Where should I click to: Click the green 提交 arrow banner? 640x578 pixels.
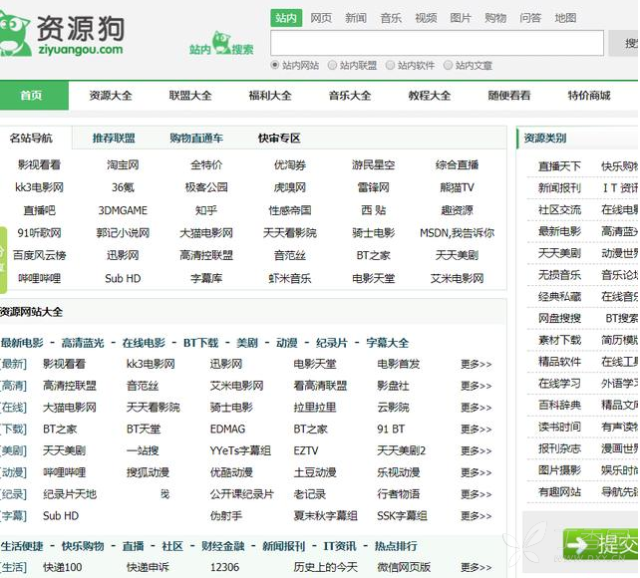click(601, 544)
